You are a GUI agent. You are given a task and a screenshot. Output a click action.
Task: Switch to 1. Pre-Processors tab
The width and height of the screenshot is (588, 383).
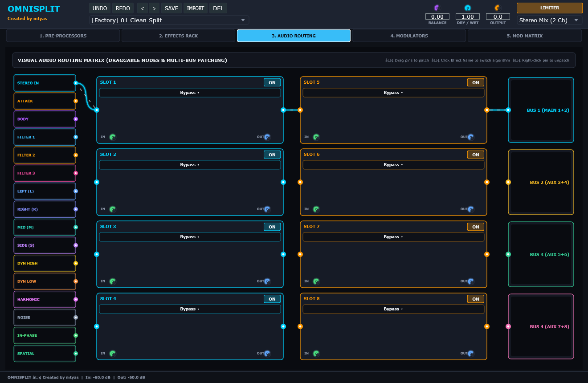[63, 36]
